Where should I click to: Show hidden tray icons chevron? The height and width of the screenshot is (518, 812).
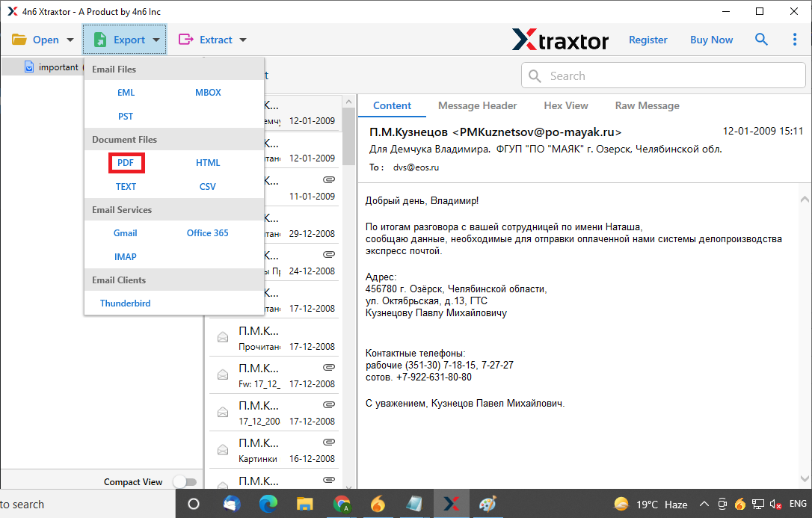pos(704,504)
